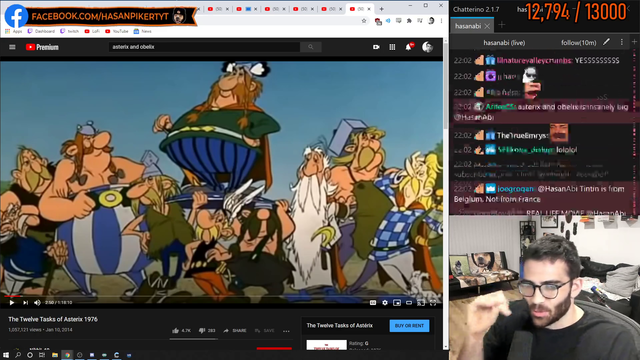
Task: Open the Chrome extensions puzzle icon
Action: [x=409, y=21]
